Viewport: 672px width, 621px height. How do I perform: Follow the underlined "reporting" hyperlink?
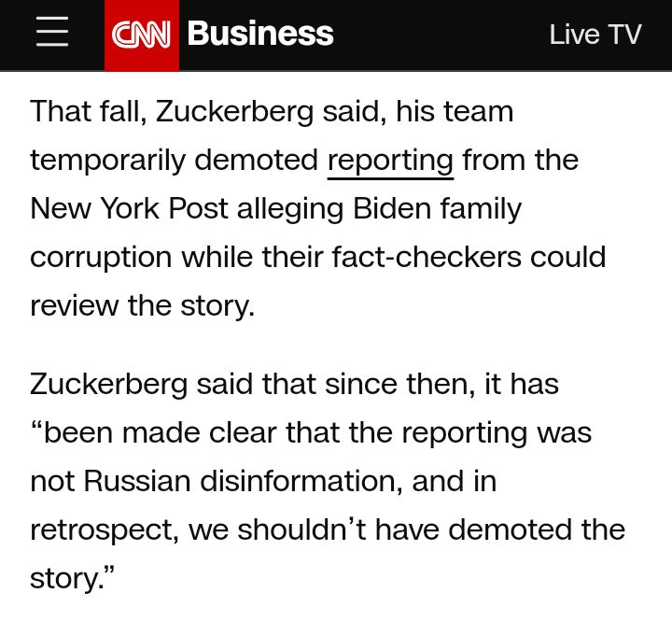pos(390,160)
